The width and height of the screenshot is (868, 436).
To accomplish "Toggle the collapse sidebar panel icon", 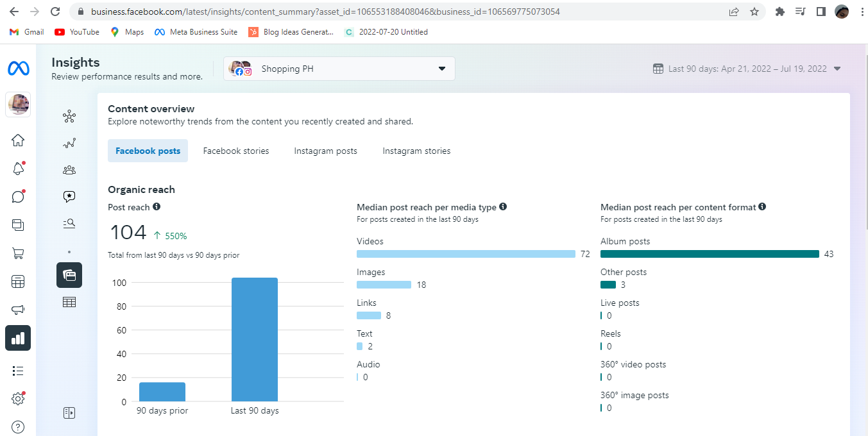I will point(69,413).
